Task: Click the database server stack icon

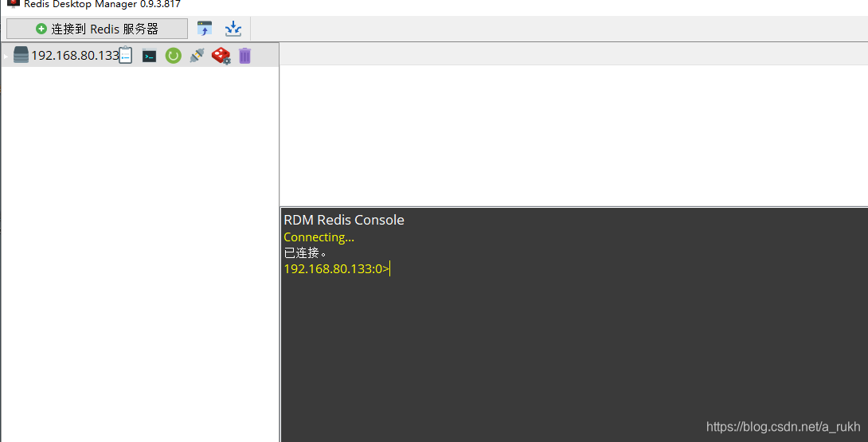Action: pyautogui.click(x=21, y=55)
